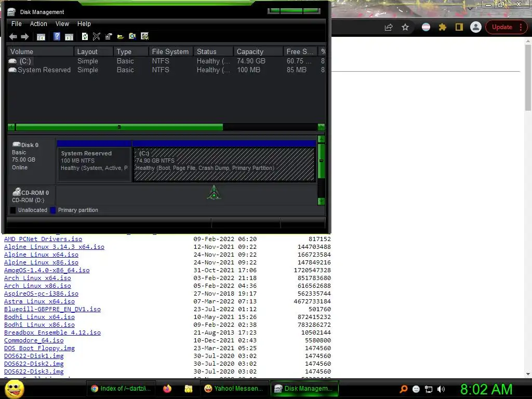
Task: Open the Action menu
Action: click(38, 24)
